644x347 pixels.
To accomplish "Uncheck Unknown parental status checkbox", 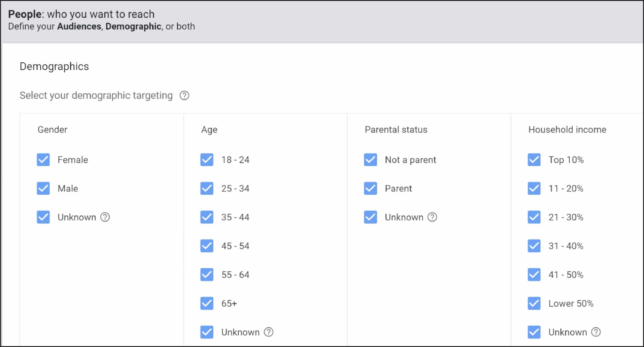I will pyautogui.click(x=371, y=217).
